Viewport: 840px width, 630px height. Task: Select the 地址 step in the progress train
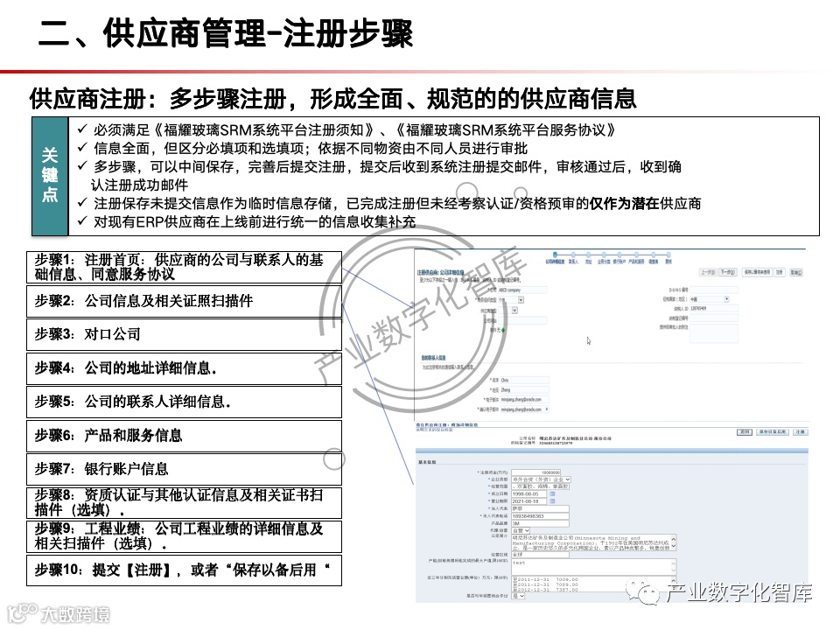click(588, 257)
